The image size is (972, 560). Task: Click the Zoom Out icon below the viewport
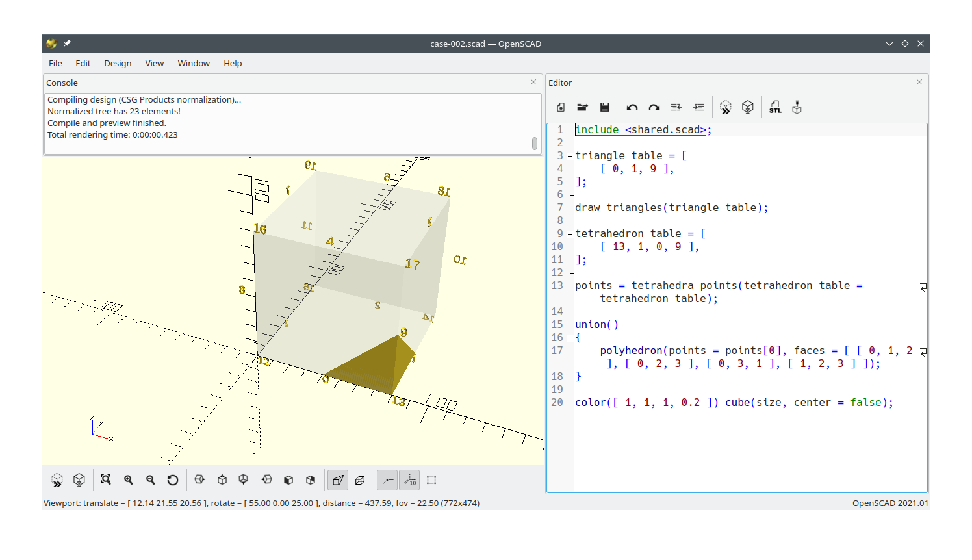151,479
